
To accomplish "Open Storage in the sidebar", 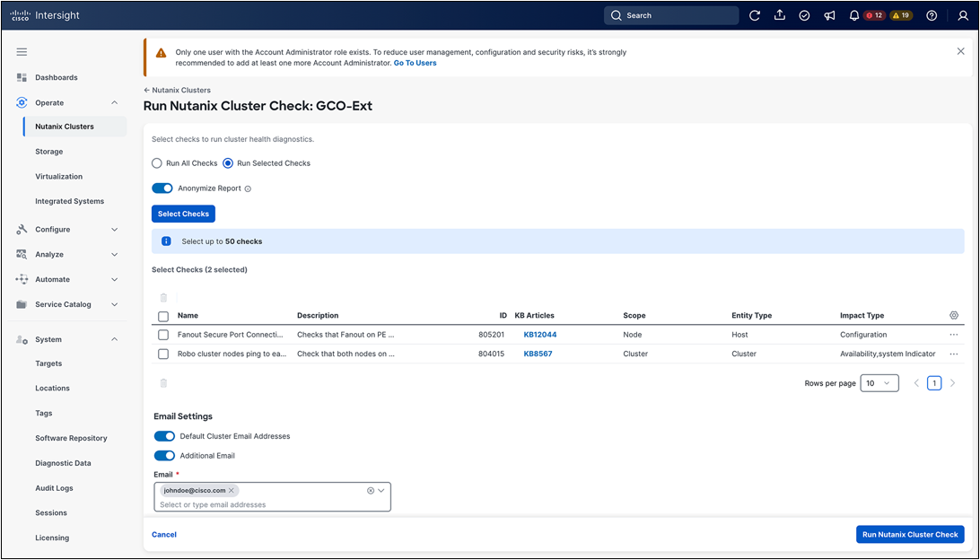I will pos(48,152).
